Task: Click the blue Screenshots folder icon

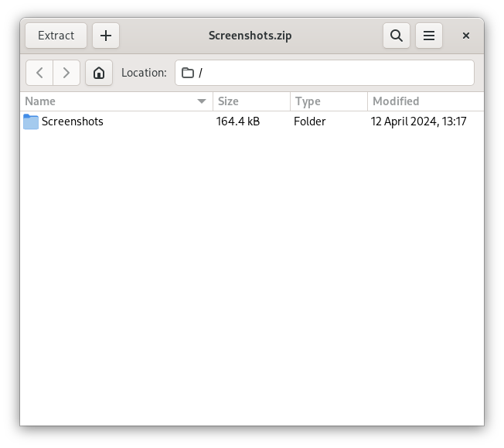Action: pyautogui.click(x=31, y=121)
